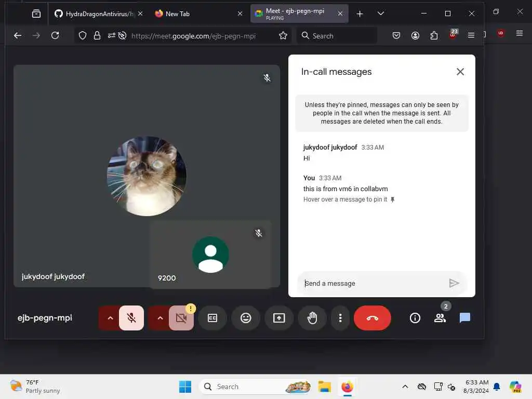532x399 pixels.
Task: Click the meet.google.com URL address field
Action: [193, 36]
